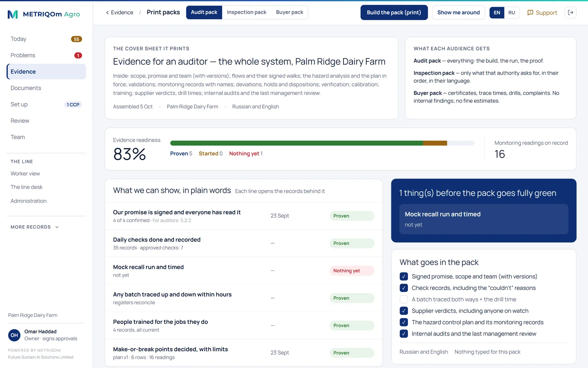Open Support via the chat icon

542,13
